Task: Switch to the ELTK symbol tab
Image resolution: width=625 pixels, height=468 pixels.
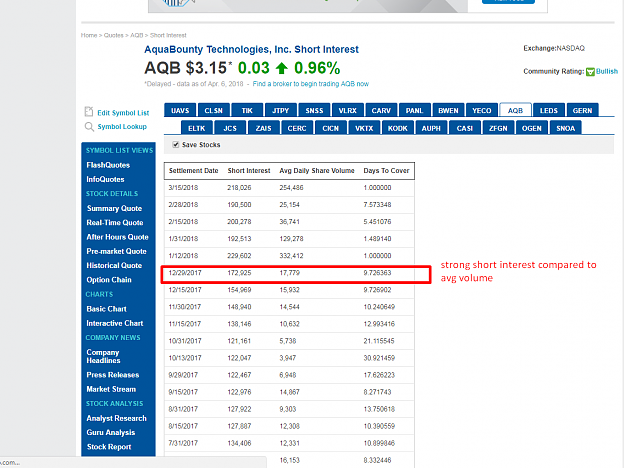Action: 197,128
